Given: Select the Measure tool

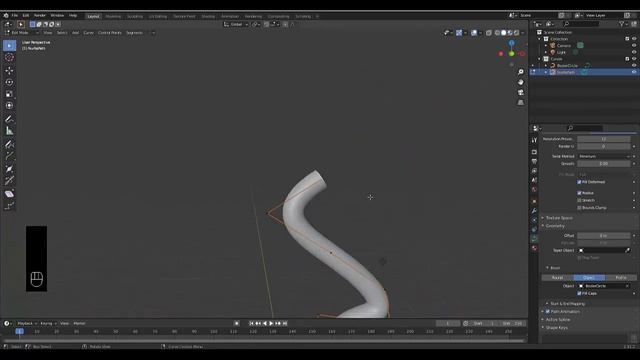Looking at the screenshot, I should (x=9, y=131).
